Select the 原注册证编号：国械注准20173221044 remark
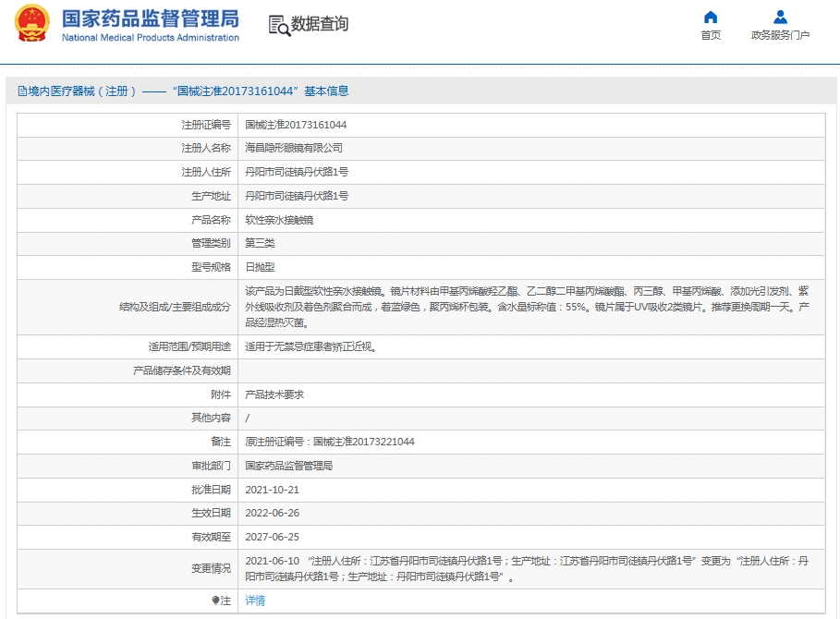The image size is (840, 619). point(330,442)
